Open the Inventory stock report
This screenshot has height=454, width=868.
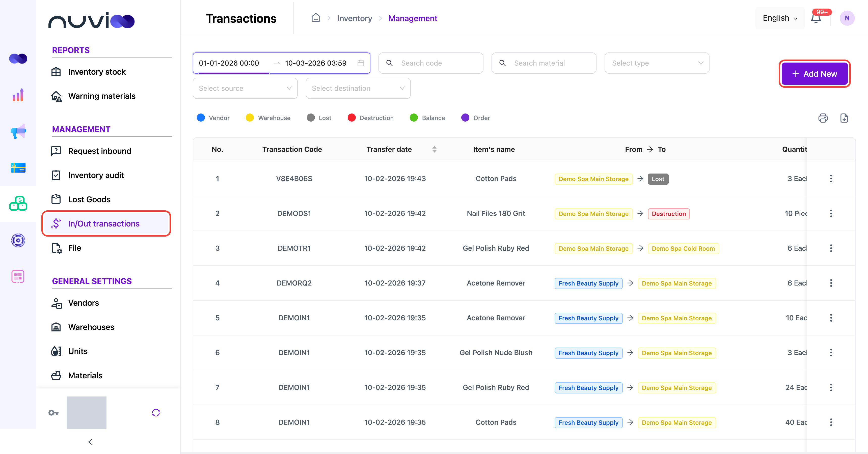pos(96,72)
